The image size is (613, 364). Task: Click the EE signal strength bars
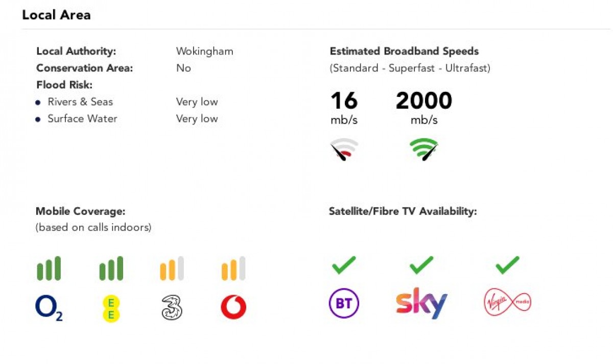111,269
